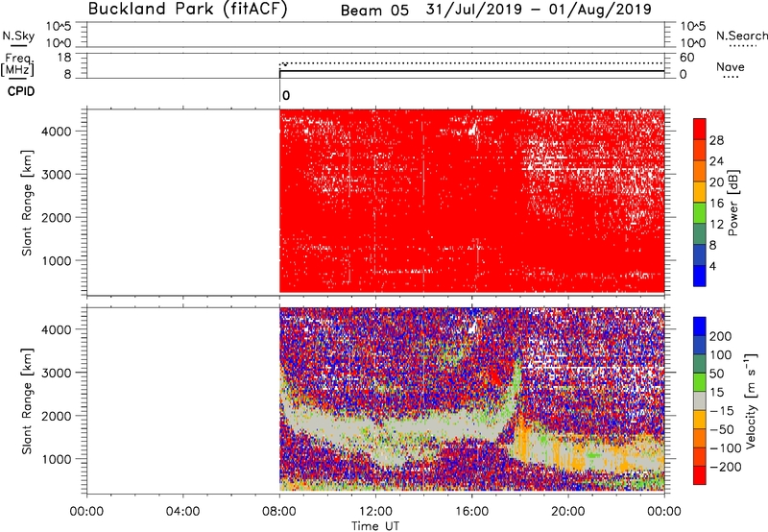Click the 28 label on power colorbar
768x532 pixels.
tap(716, 140)
